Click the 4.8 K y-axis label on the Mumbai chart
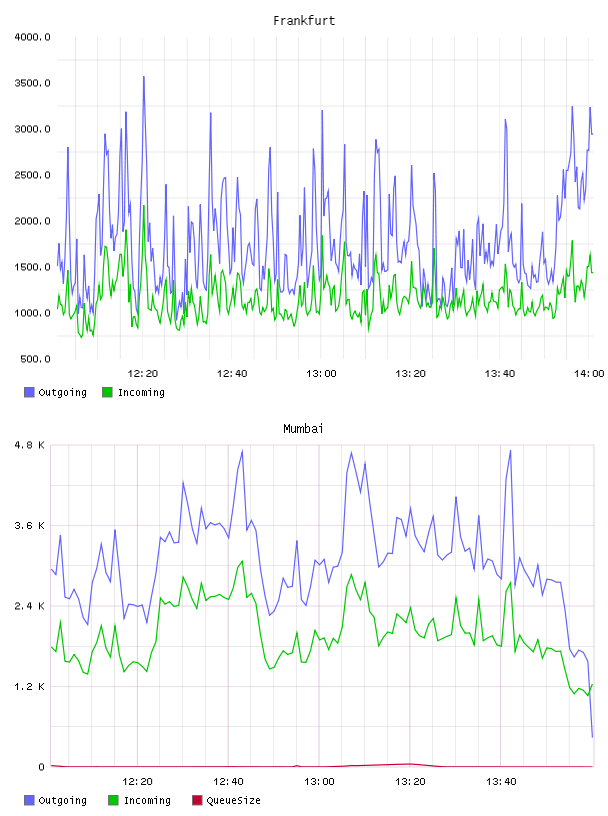The width and height of the screenshot is (608, 816). pos(29,445)
